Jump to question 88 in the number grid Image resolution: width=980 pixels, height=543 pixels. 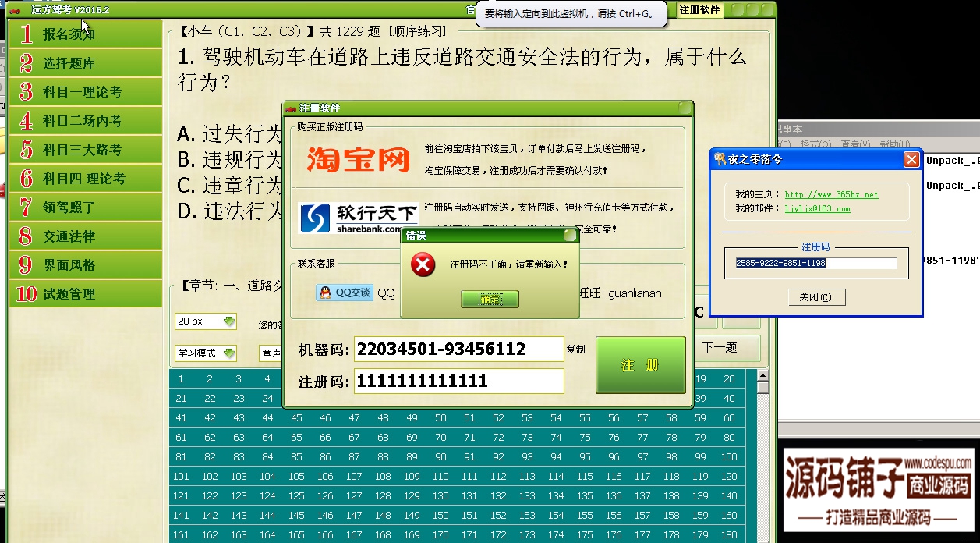[x=383, y=457]
